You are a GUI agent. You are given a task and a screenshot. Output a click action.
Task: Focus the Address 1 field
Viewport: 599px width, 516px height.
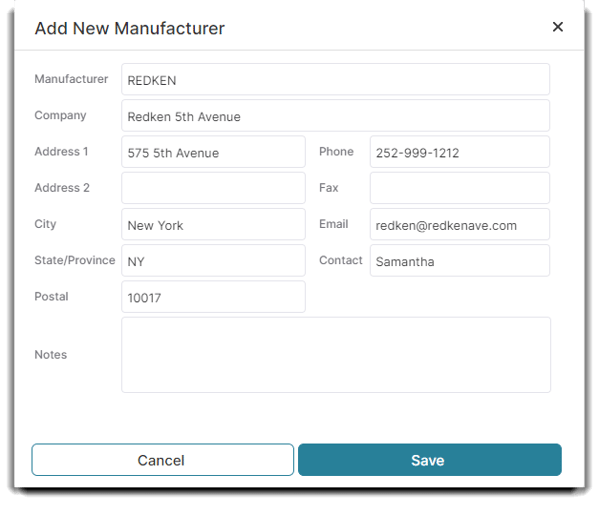pos(213,152)
